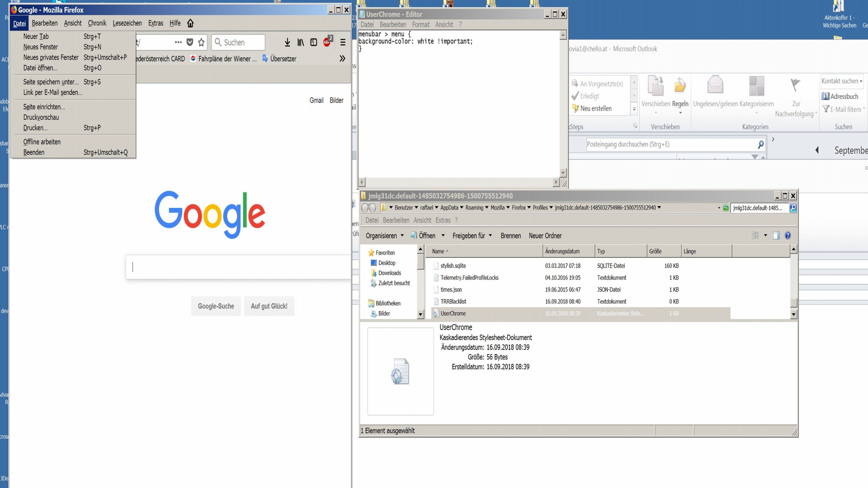Click Neues privates Fenster menu entry
The height and width of the screenshot is (488, 868).
(x=51, y=57)
